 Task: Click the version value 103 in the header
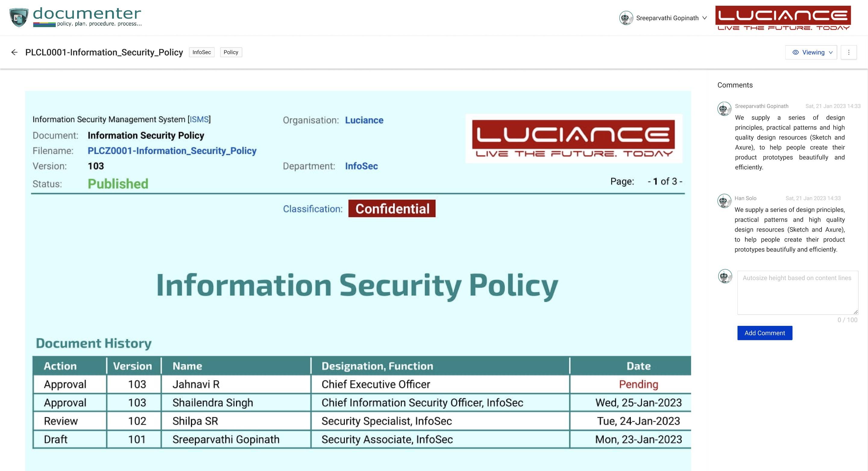[x=96, y=166]
